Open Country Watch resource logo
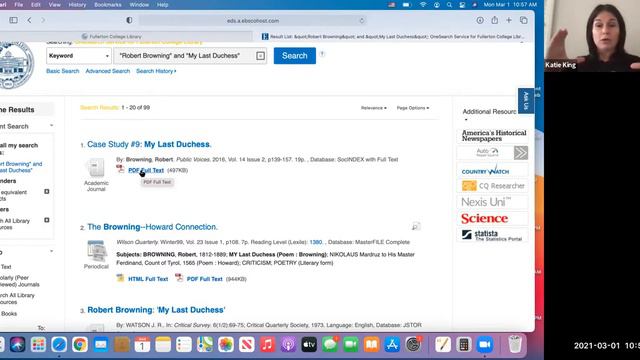This screenshot has height=360, width=640. coord(485,171)
